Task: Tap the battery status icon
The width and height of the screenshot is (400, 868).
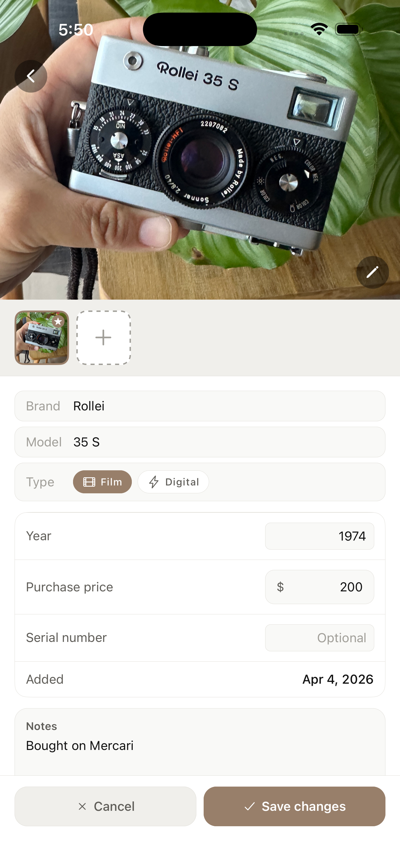Action: [348, 29]
